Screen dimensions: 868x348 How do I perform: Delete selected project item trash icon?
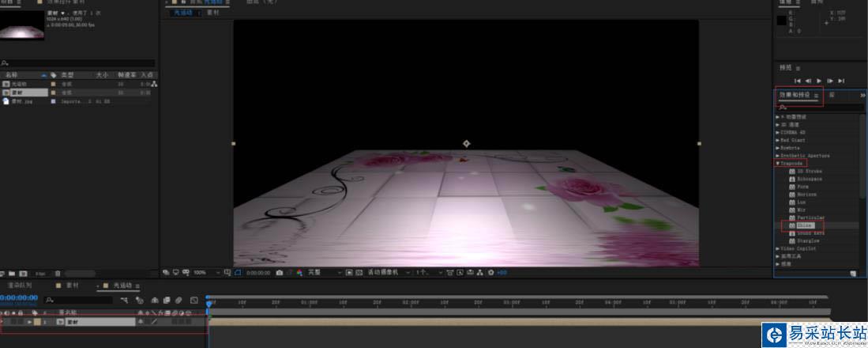click(x=58, y=273)
